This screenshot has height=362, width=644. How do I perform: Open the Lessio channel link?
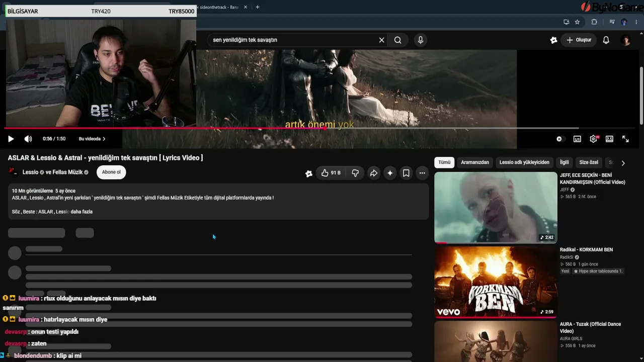tap(30, 172)
